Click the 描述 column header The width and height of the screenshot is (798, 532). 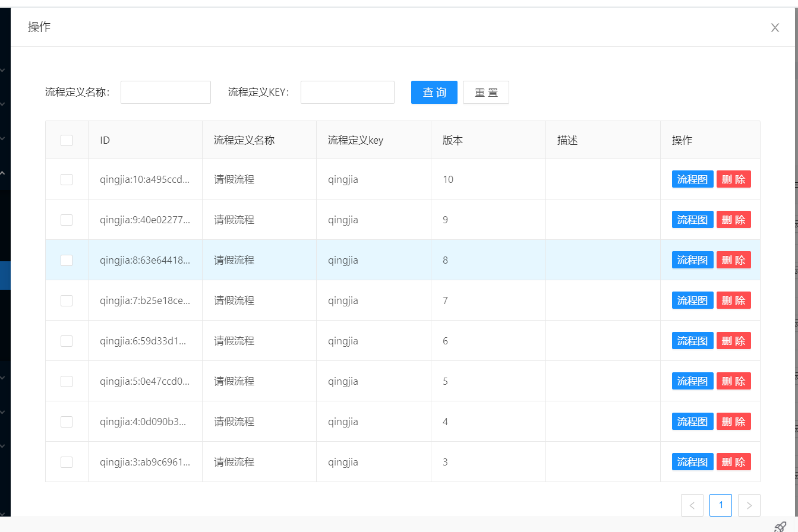(603, 140)
